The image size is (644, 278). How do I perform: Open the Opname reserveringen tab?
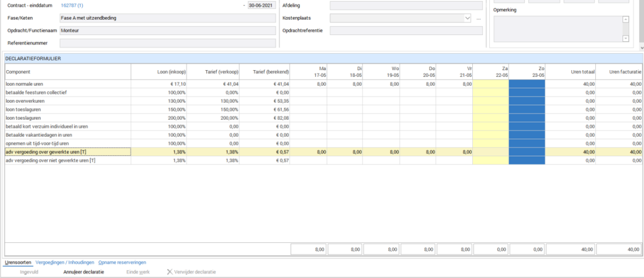[122, 262]
